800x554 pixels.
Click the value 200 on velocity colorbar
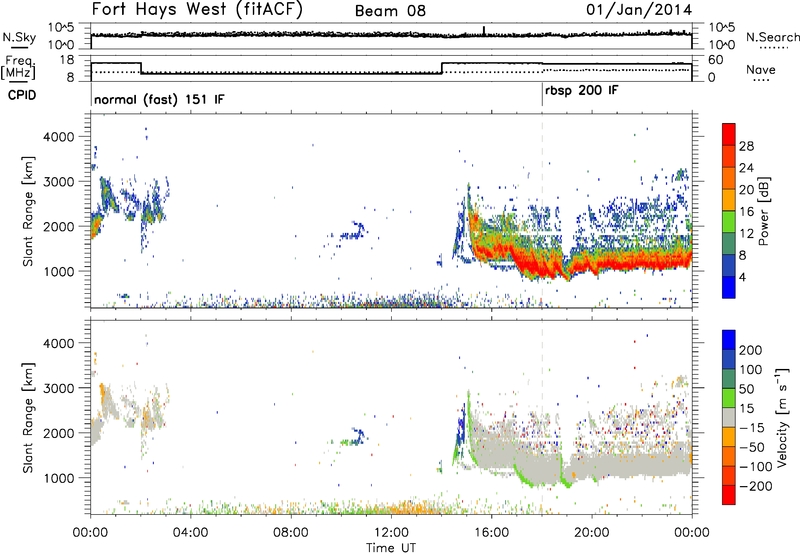(751, 350)
